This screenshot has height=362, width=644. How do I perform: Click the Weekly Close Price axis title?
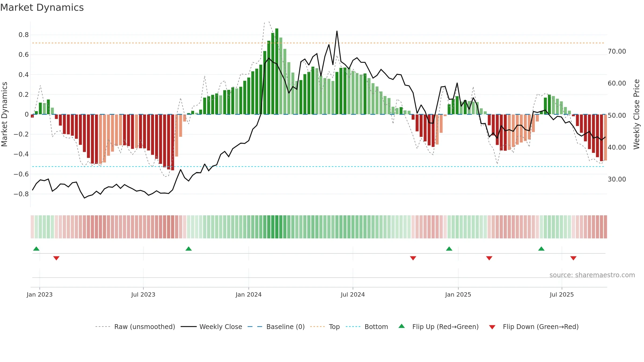(636, 114)
